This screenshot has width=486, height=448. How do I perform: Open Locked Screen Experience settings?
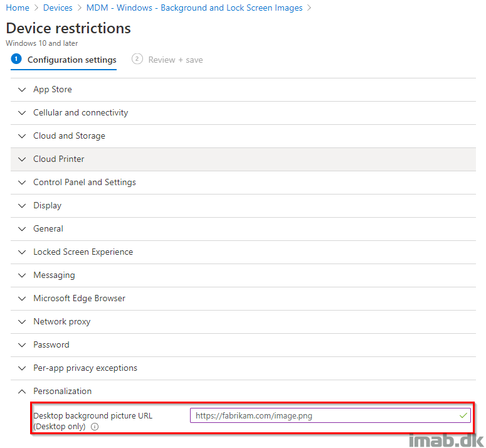(x=243, y=252)
